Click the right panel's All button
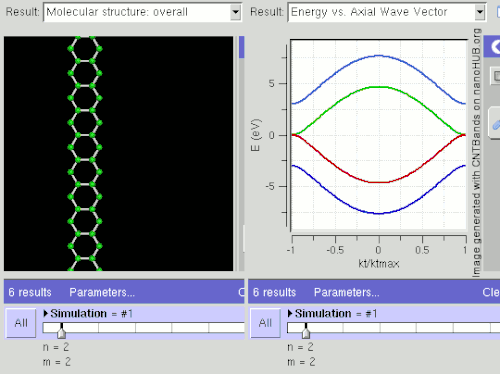 pyautogui.click(x=265, y=323)
